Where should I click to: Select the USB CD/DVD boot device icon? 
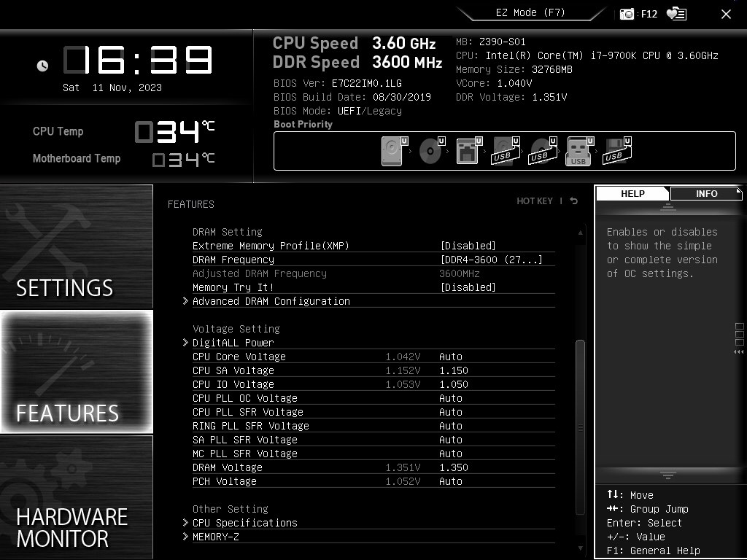click(543, 151)
